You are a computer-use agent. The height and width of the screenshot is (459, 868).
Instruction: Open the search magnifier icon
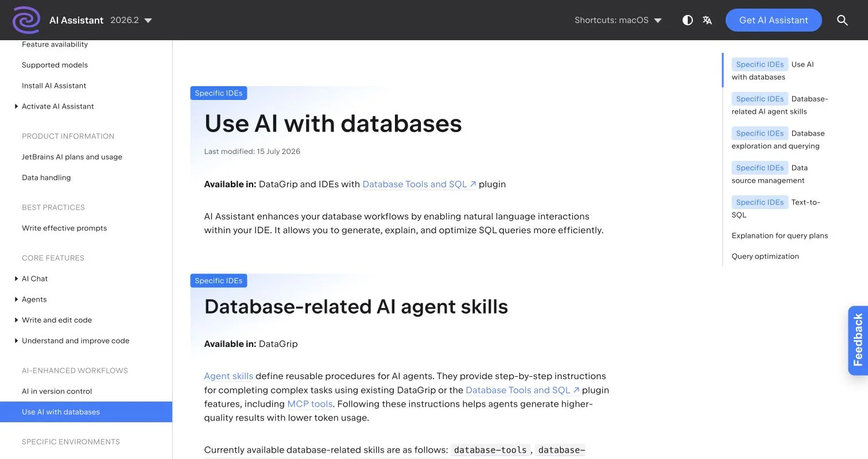[x=842, y=20]
